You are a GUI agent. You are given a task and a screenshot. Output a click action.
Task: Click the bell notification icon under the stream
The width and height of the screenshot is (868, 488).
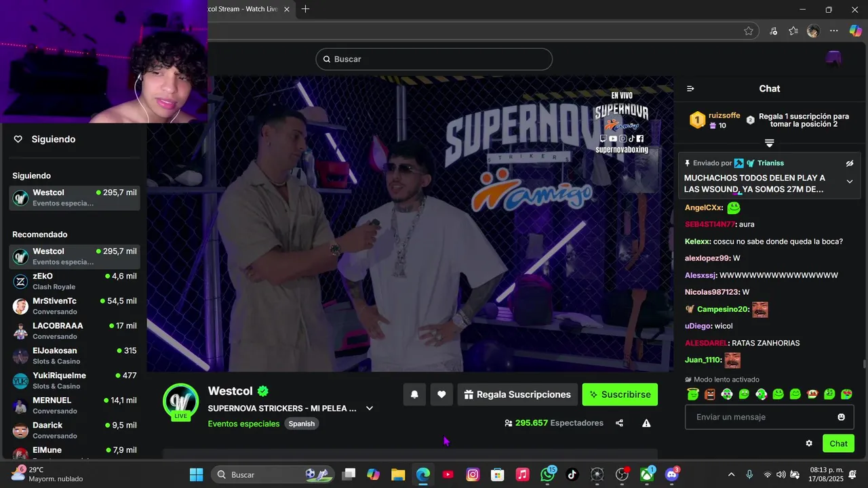click(x=414, y=394)
